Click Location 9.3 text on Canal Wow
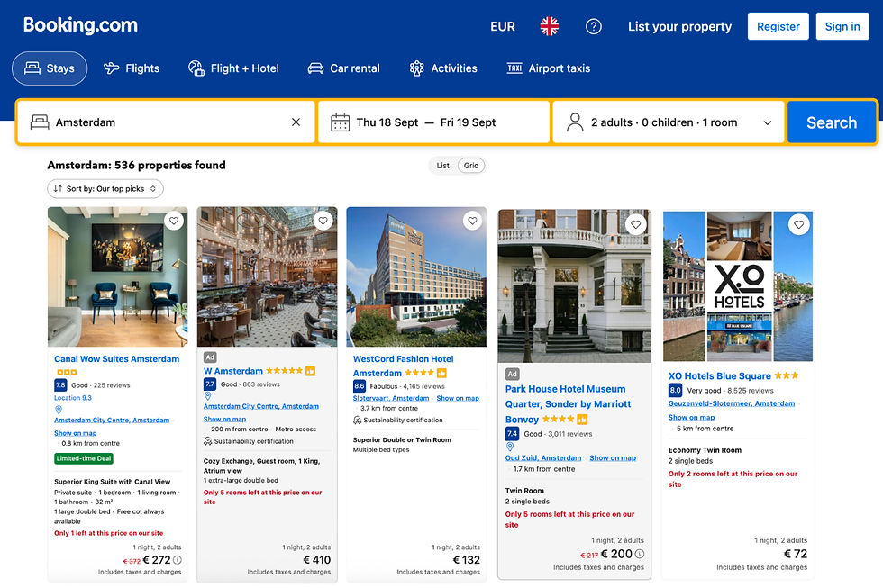Viewport: 883px width, 588px height. tap(73, 398)
